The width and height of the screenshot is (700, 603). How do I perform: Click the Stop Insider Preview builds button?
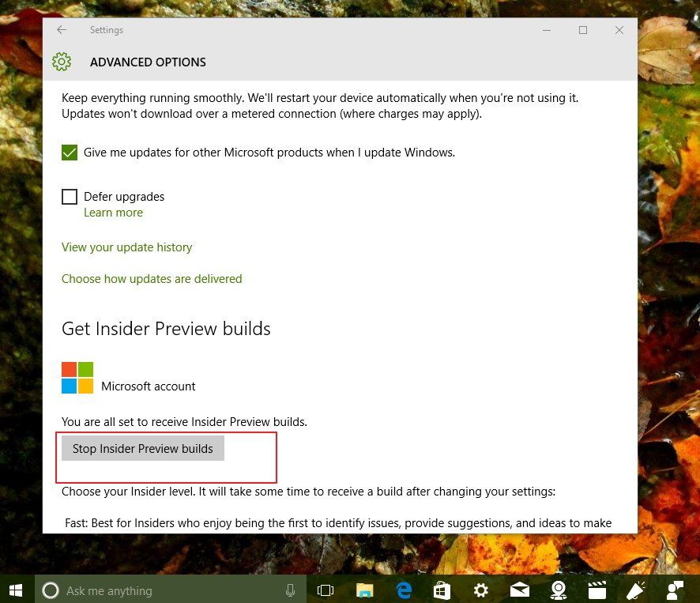[x=142, y=448]
